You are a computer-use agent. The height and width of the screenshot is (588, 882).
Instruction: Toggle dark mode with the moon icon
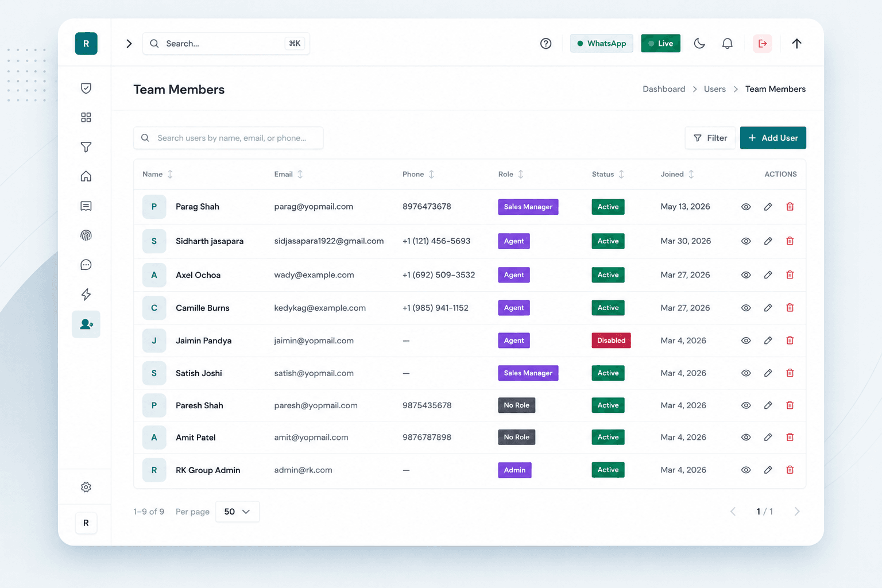tap(699, 44)
